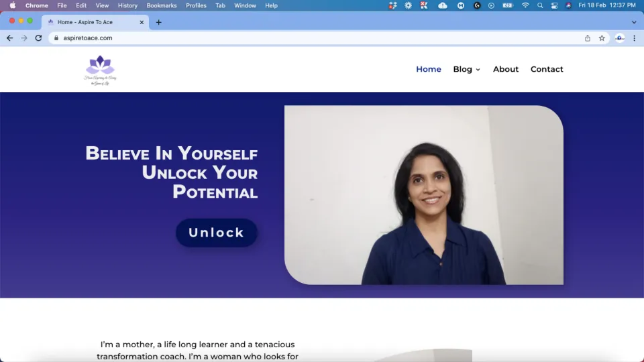Reload the current page
The width and height of the screenshot is (644, 362).
pyautogui.click(x=38, y=38)
